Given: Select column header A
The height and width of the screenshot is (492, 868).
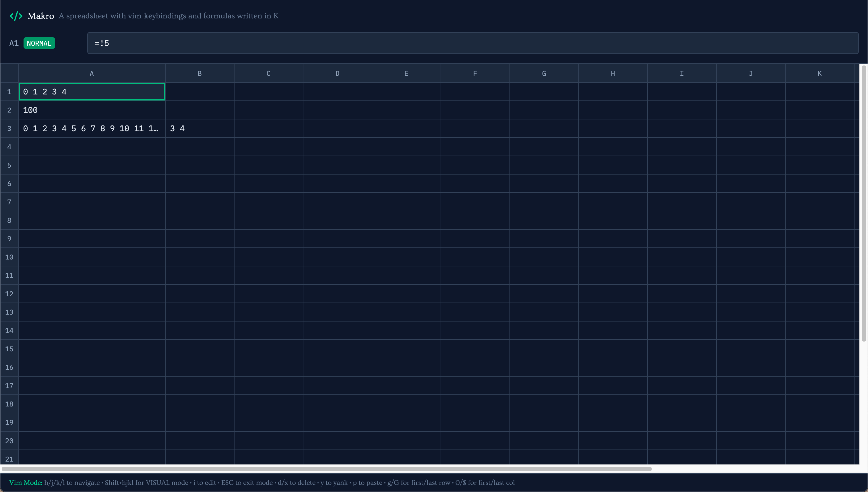Looking at the screenshot, I should click(92, 73).
